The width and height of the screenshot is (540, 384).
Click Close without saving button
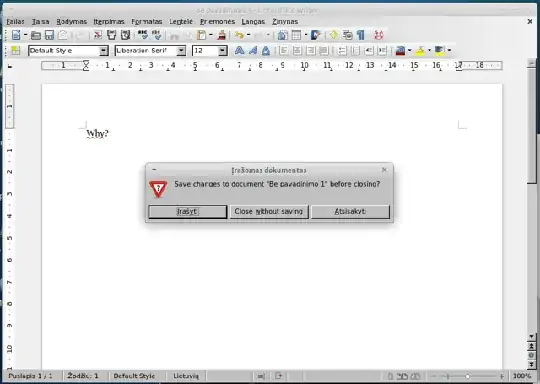(269, 211)
